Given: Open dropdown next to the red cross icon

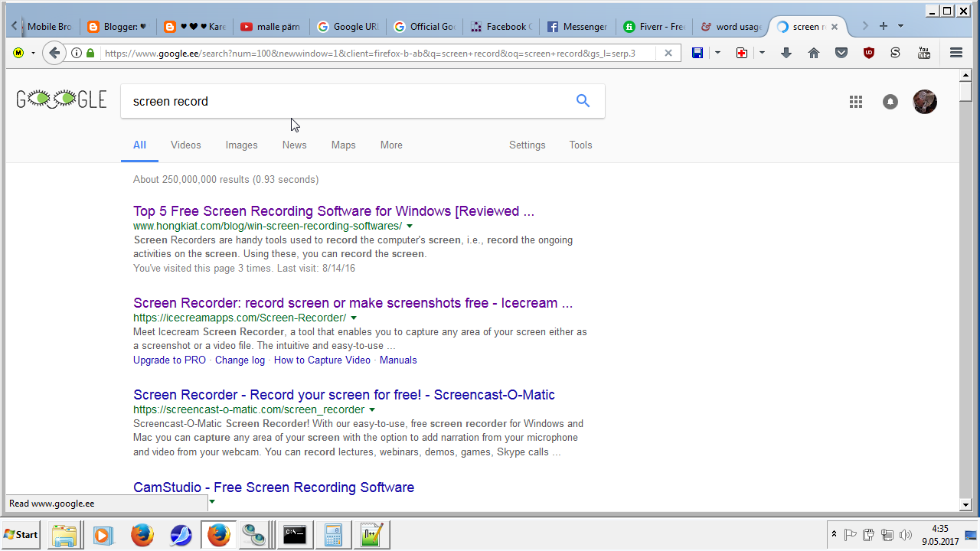Looking at the screenshot, I should click(x=762, y=53).
